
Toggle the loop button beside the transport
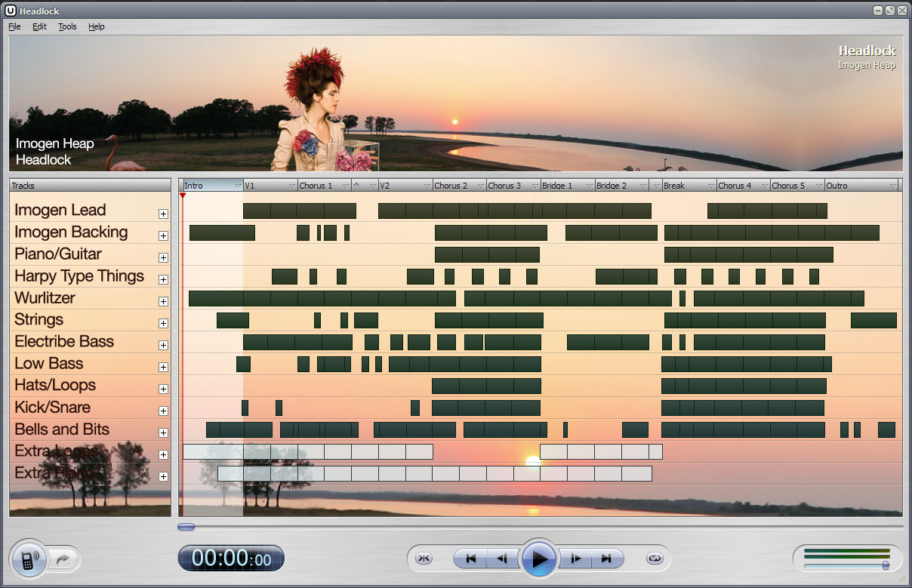(654, 559)
